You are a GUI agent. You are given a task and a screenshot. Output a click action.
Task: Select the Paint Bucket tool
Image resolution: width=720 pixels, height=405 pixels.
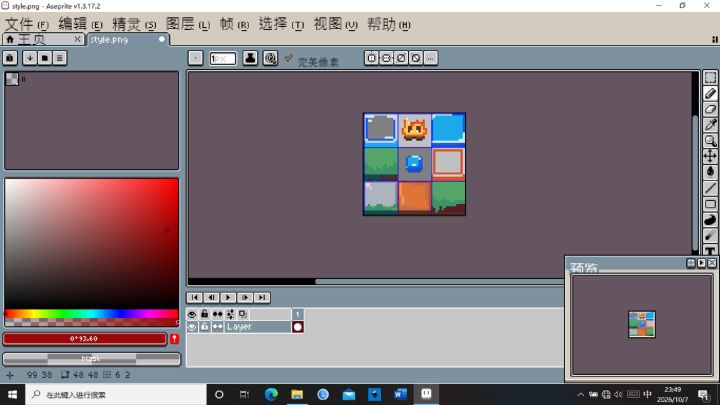coord(710,172)
